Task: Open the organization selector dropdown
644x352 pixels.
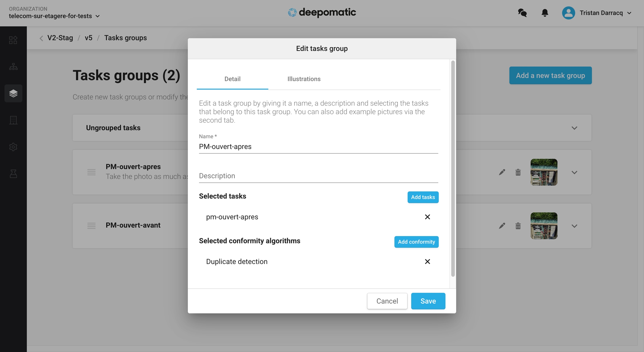Action: click(54, 16)
